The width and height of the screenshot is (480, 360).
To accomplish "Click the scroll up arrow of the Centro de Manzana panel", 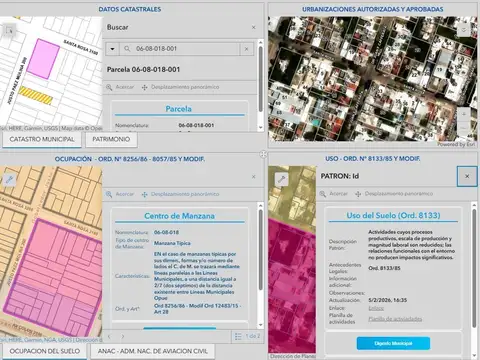I will pos(261,206).
